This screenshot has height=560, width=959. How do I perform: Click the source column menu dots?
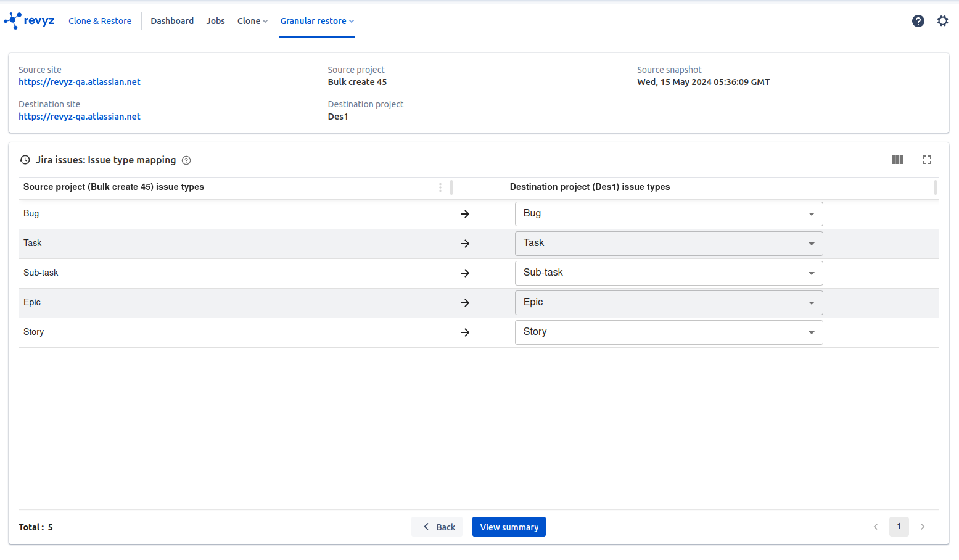click(x=440, y=187)
